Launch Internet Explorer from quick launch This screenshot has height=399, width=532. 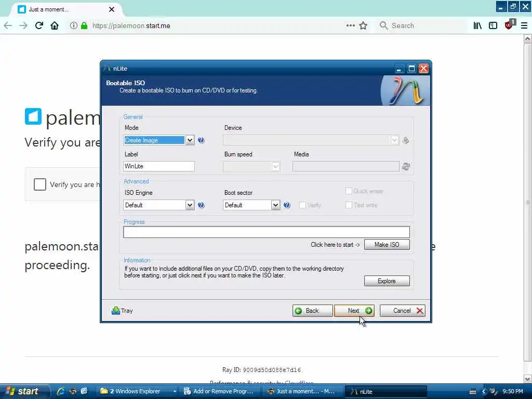(61, 391)
